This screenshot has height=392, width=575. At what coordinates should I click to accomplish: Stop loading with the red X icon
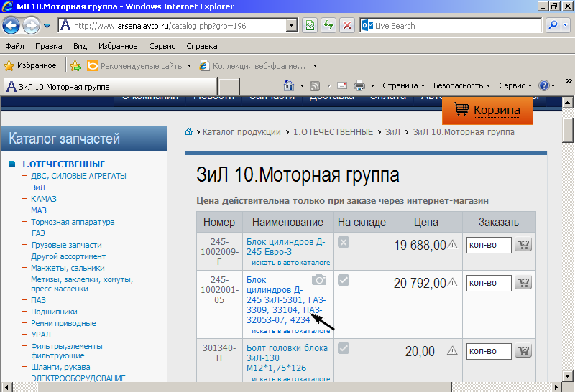(347, 26)
